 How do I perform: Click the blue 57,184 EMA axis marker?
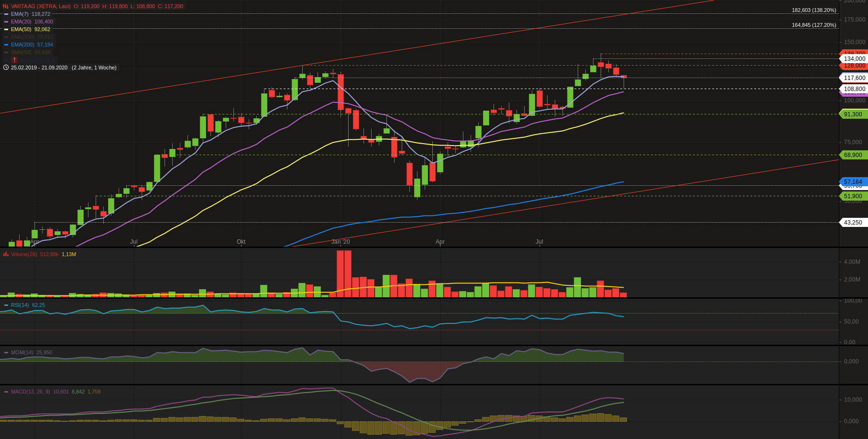click(x=854, y=182)
